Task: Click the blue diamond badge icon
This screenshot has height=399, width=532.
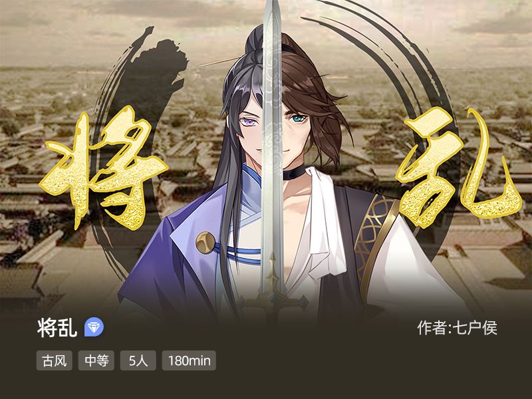Action: point(94,327)
